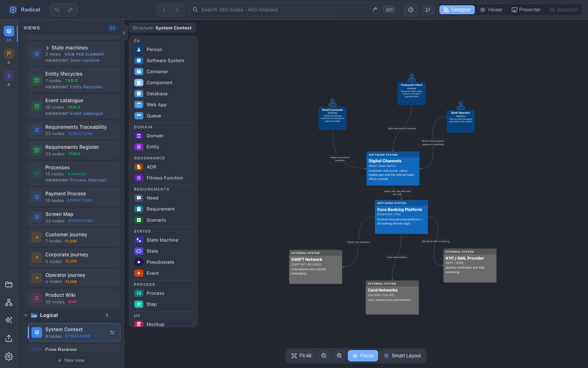Select the views layers icon in left rail
The width and height of the screenshot is (588, 368).
(9, 31)
